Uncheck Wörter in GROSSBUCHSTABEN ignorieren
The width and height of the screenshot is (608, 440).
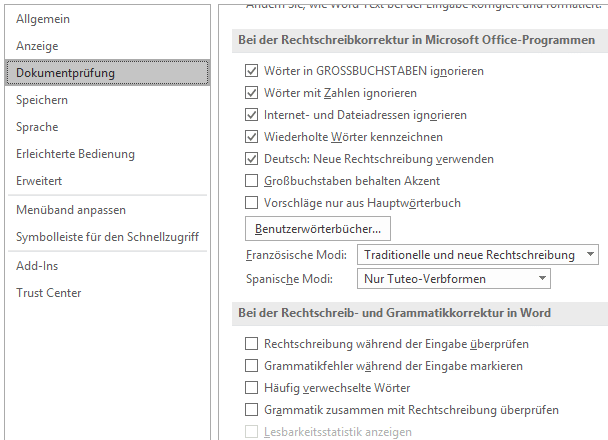[x=251, y=71]
